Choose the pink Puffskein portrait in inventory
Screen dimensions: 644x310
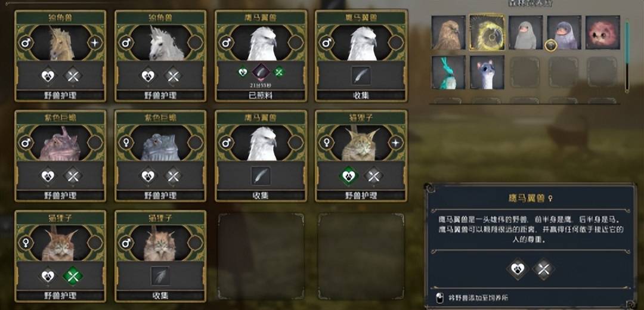[x=602, y=32]
